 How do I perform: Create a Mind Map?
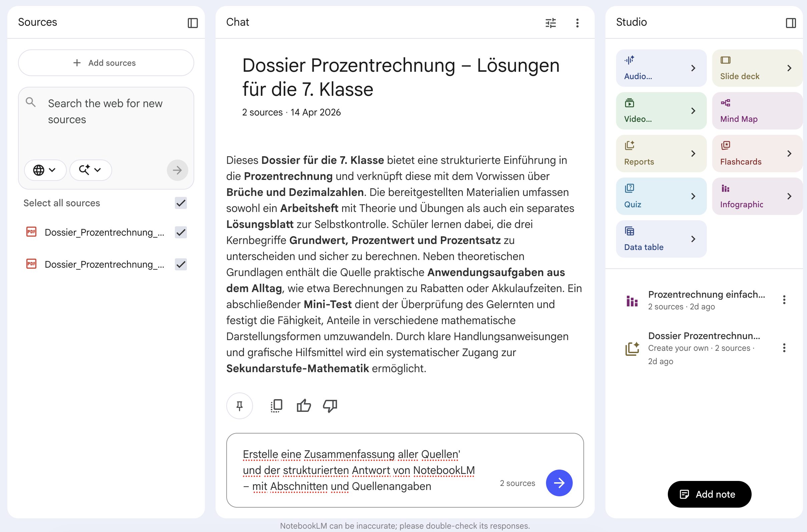[x=757, y=110]
